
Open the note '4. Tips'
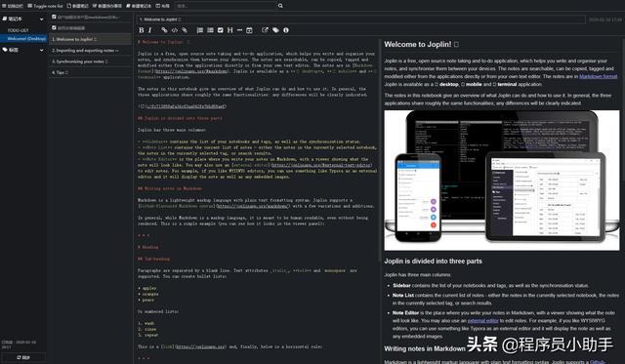coord(90,73)
